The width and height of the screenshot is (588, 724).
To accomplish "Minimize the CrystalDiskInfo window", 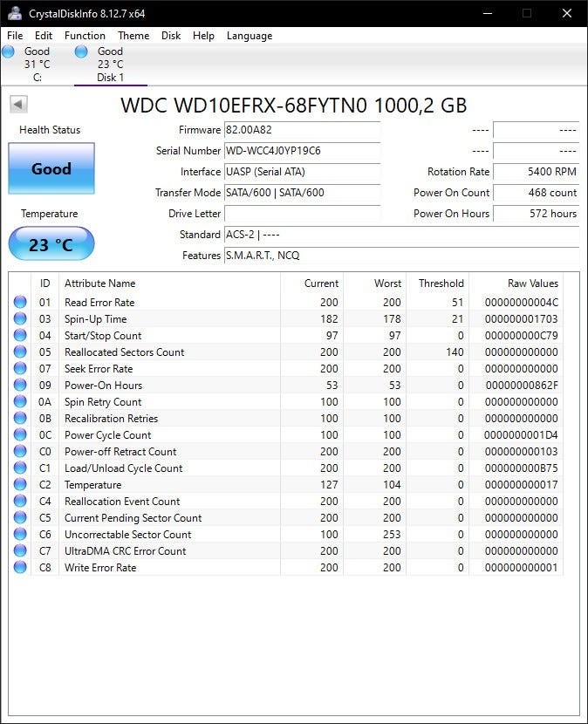I will click(488, 13).
